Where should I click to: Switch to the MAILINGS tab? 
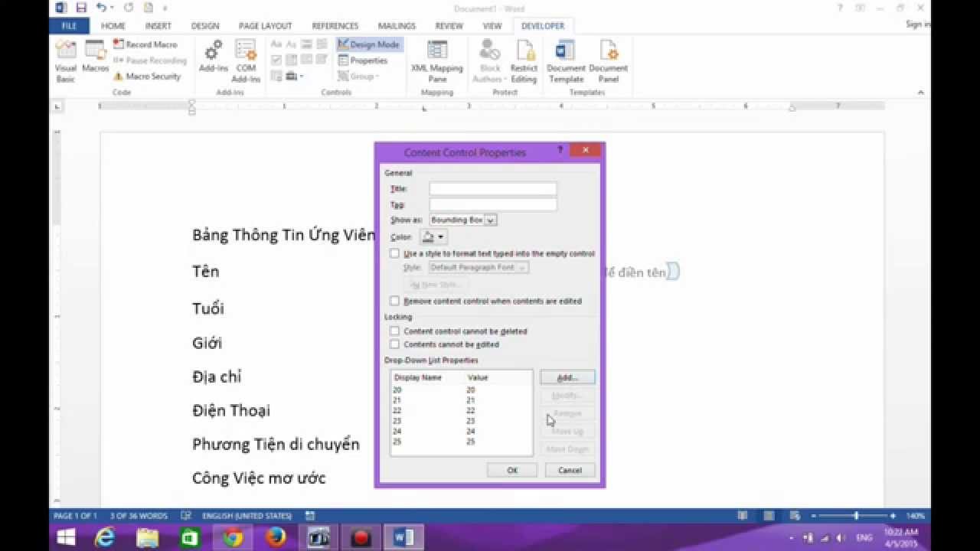coord(397,26)
